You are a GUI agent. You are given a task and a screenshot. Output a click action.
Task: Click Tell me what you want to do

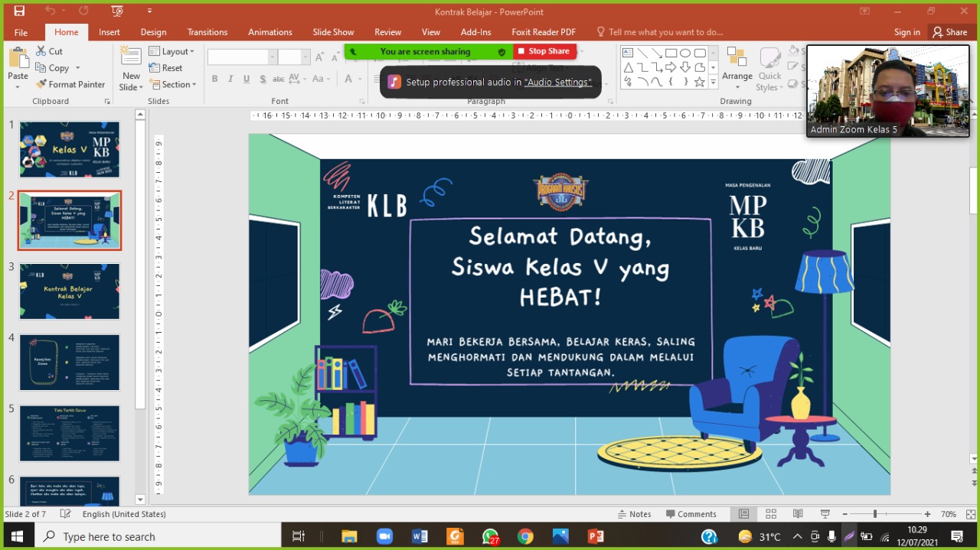660,32
